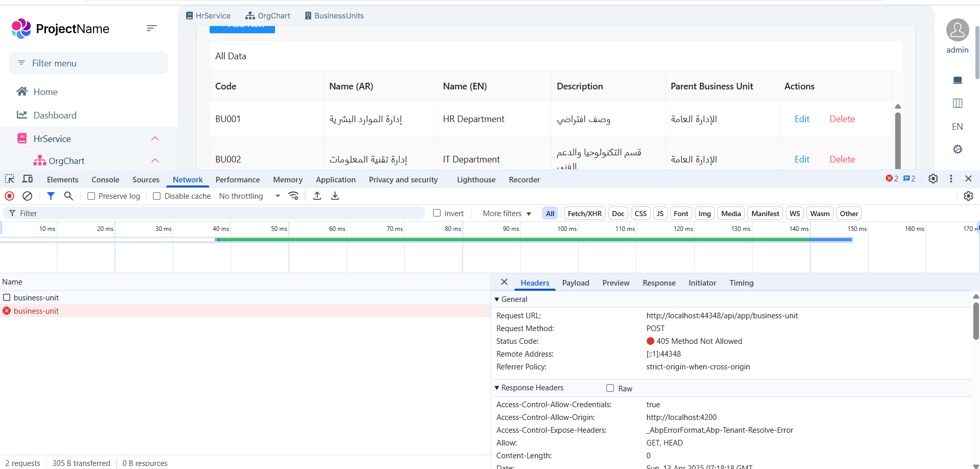980x469 pixels.
Task: Tick the Invert filter checkbox
Action: [x=437, y=214]
